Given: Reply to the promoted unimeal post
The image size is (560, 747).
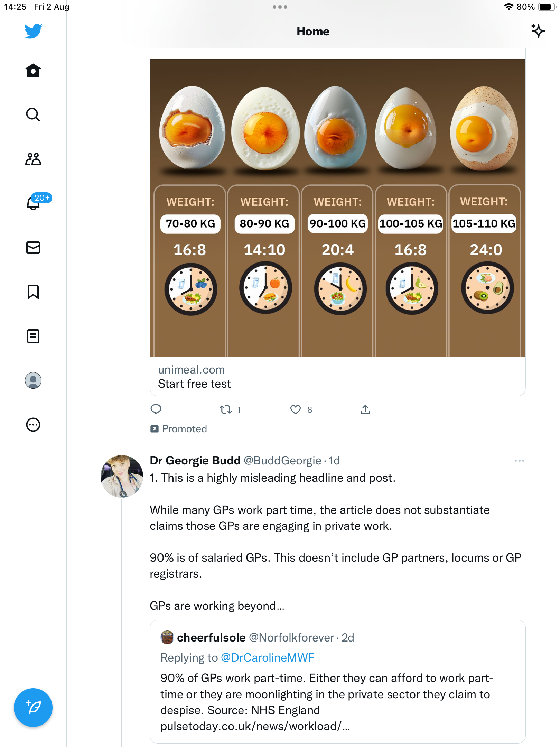Looking at the screenshot, I should click(156, 409).
